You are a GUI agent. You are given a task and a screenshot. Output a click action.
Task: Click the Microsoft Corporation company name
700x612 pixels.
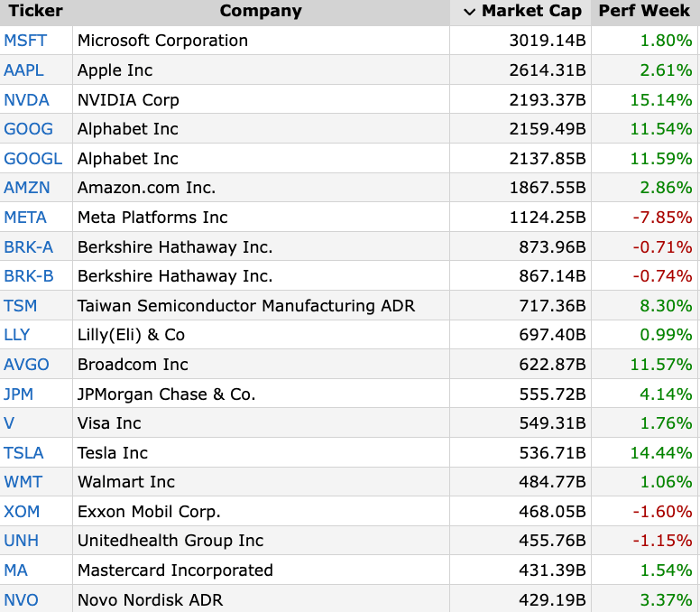point(162,41)
